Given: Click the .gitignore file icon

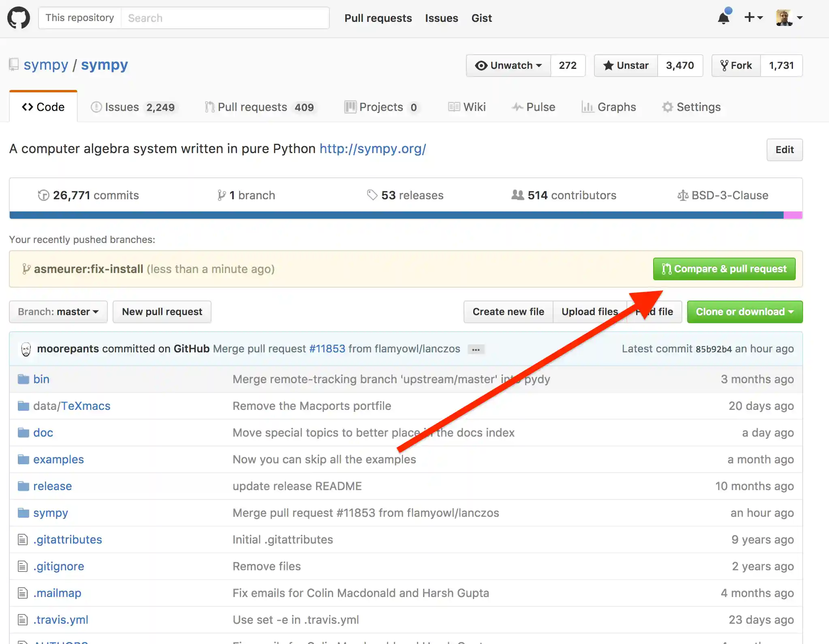Looking at the screenshot, I should pos(23,566).
